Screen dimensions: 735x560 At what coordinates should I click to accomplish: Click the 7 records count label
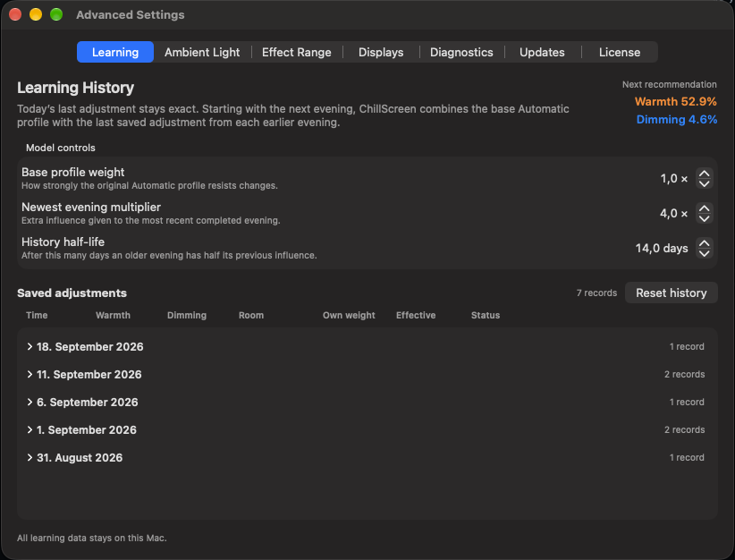click(596, 293)
